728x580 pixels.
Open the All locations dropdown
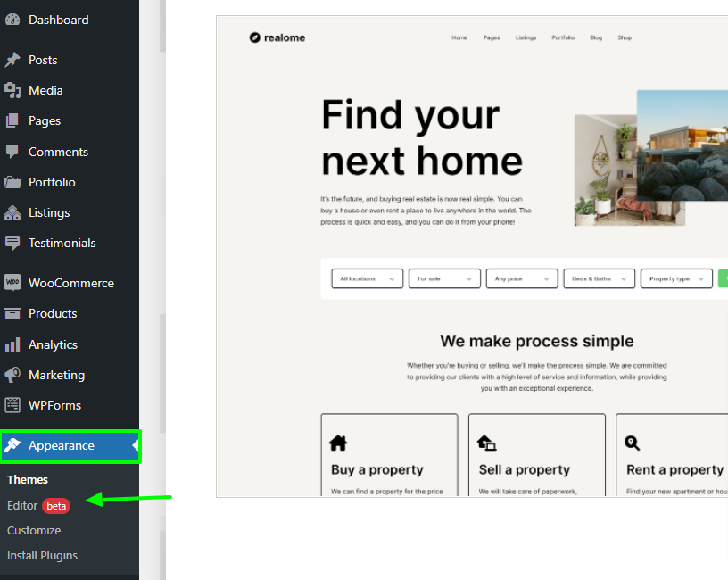367,278
